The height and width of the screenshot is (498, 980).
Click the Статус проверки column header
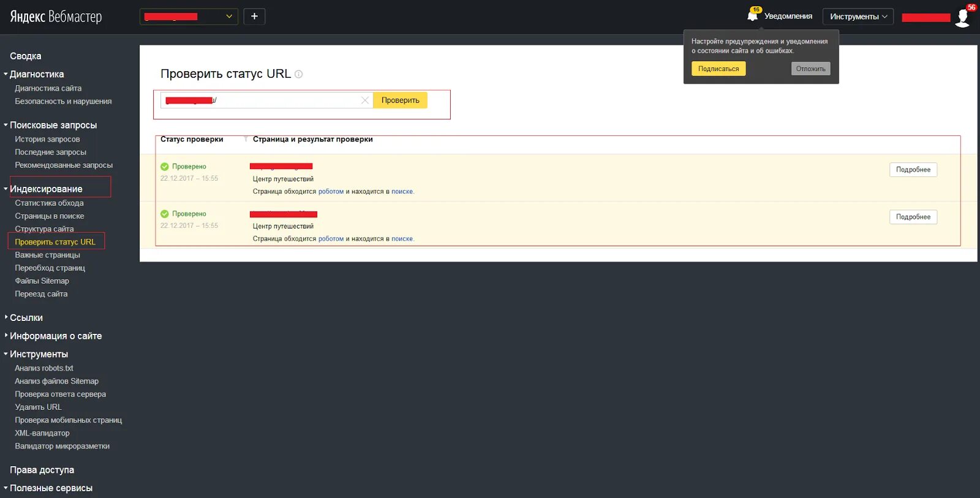point(192,140)
